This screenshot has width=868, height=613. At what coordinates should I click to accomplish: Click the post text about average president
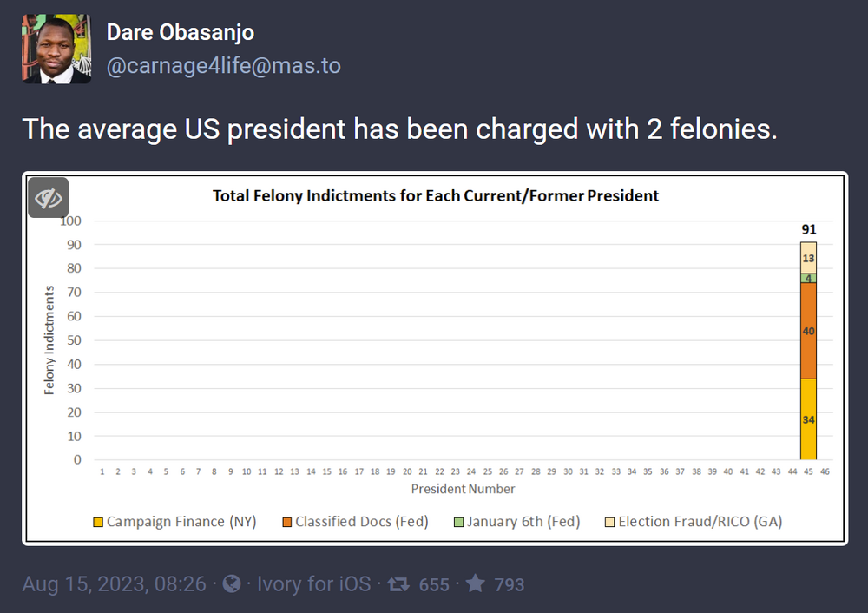399,129
